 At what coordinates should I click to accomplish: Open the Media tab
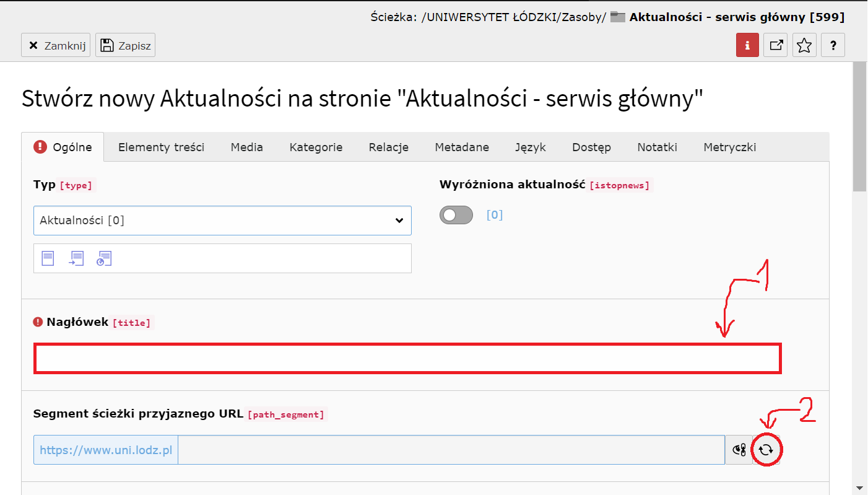coord(246,147)
